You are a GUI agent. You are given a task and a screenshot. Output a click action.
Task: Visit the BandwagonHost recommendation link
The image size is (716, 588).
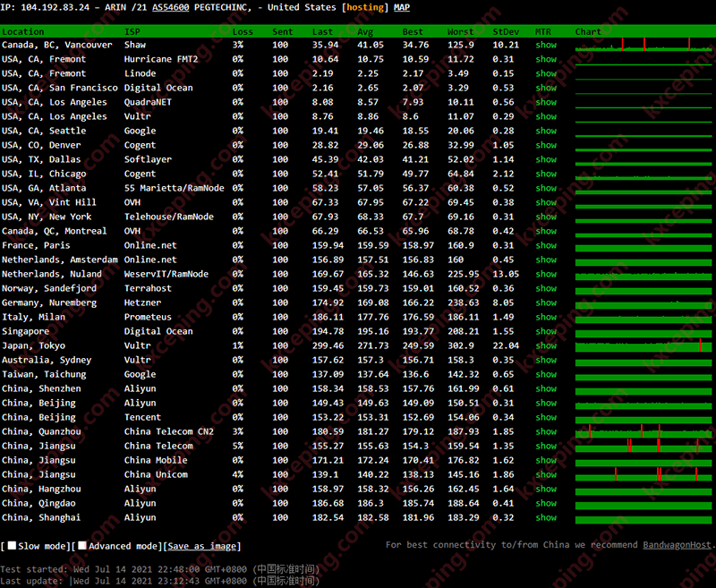tap(678, 545)
